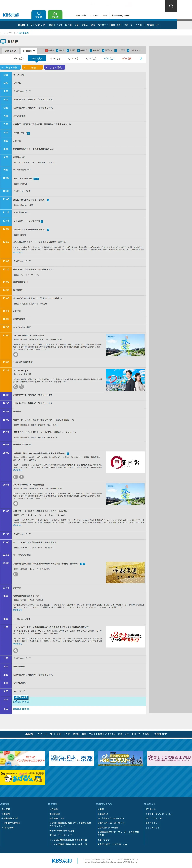The image size is (192, 868).
Task: Open 祇園祭 footer link
Action: point(101,809)
